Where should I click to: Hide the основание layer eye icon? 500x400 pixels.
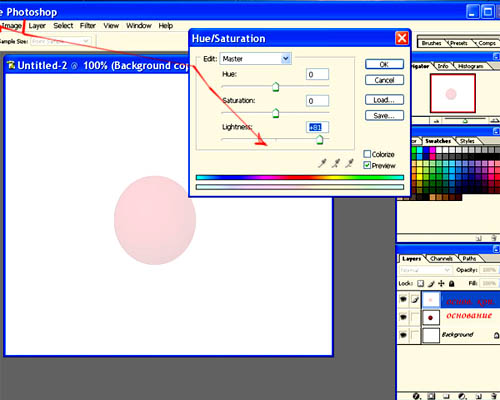click(x=403, y=316)
